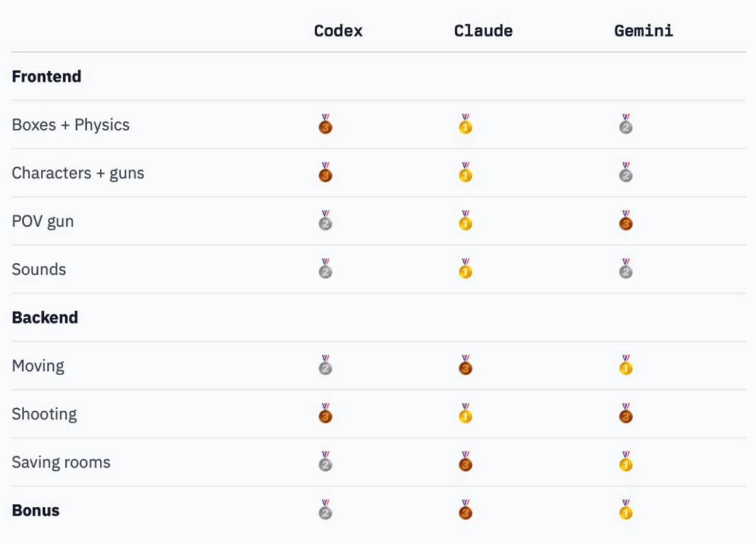Image resolution: width=756 pixels, height=544 pixels.
Task: Click Codex's silver medal in Bonus row
Action: [x=325, y=510]
